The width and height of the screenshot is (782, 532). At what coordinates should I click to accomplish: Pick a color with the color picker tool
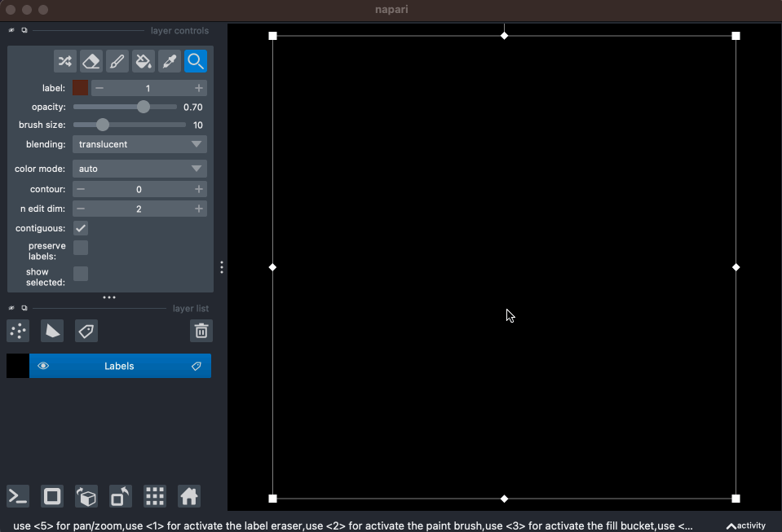pos(169,61)
